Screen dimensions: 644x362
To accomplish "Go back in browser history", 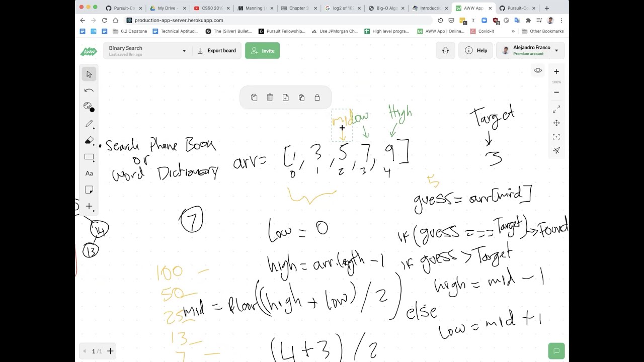I will pos(83,20).
